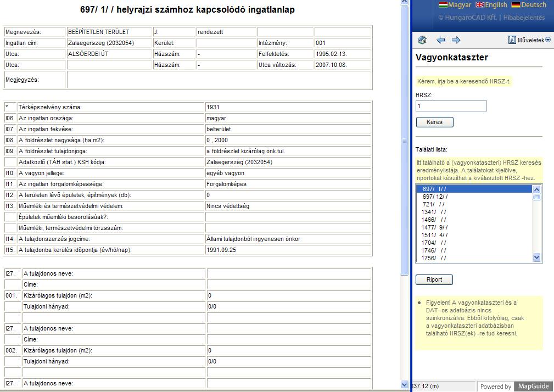Click the Utca változás date 2007.10.08.

[x=343, y=65]
